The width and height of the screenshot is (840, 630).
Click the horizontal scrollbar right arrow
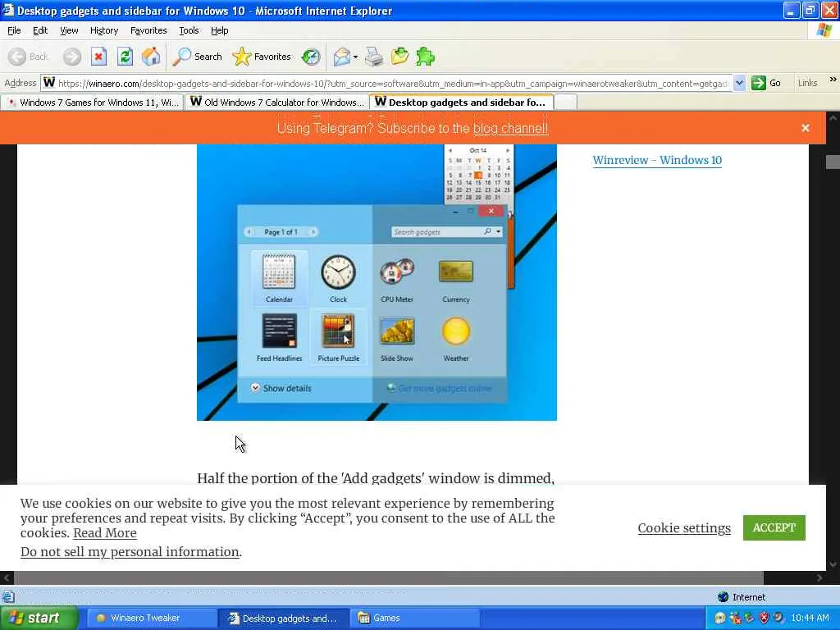click(x=819, y=577)
